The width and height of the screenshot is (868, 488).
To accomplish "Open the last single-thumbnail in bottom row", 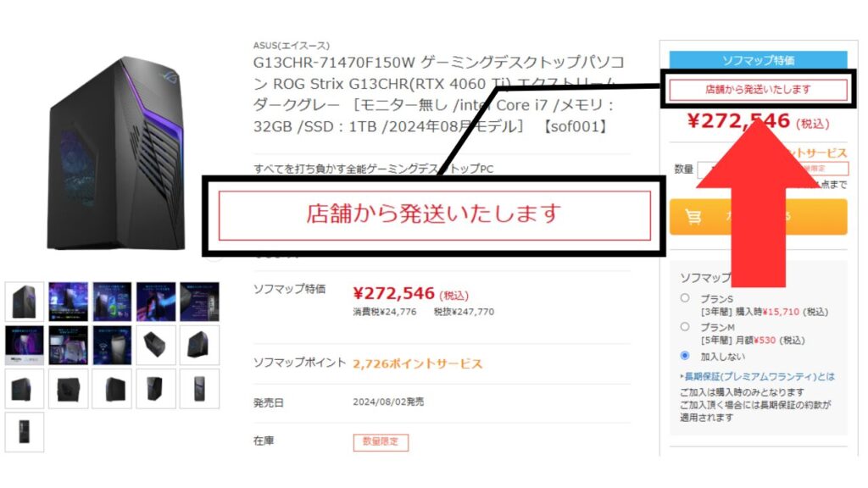I will [x=25, y=432].
